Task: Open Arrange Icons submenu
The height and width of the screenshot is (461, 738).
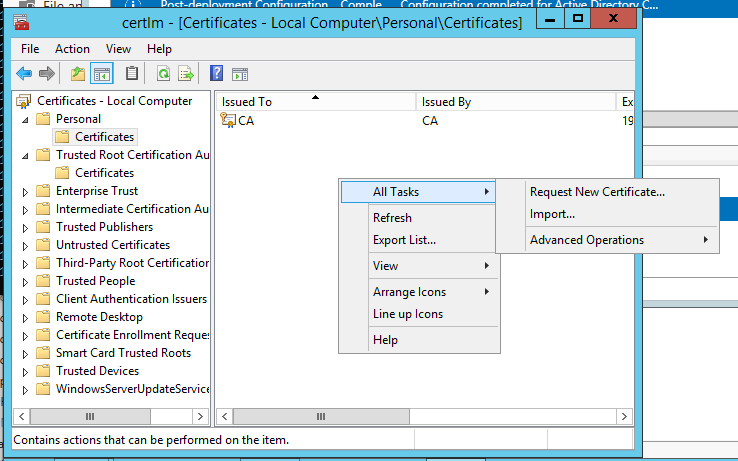Action: click(x=419, y=292)
